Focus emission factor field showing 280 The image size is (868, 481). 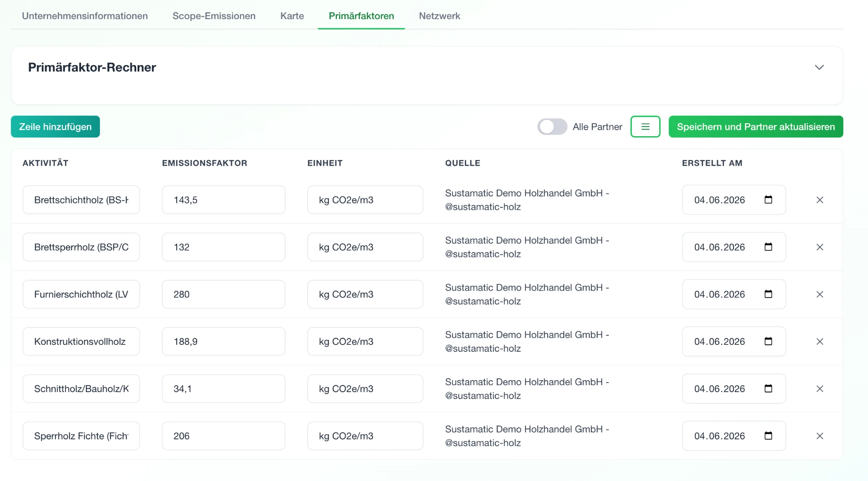point(224,294)
